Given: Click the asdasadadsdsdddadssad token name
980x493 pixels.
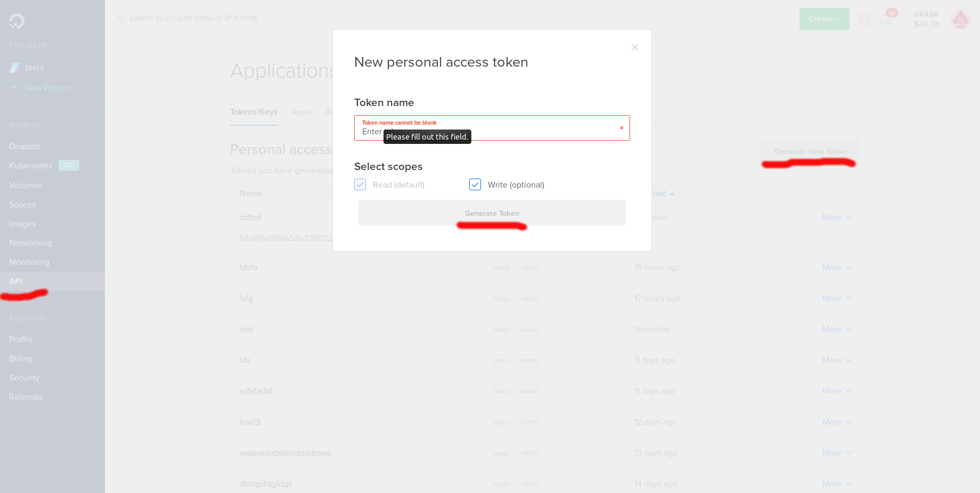Looking at the screenshot, I should coord(284,453).
